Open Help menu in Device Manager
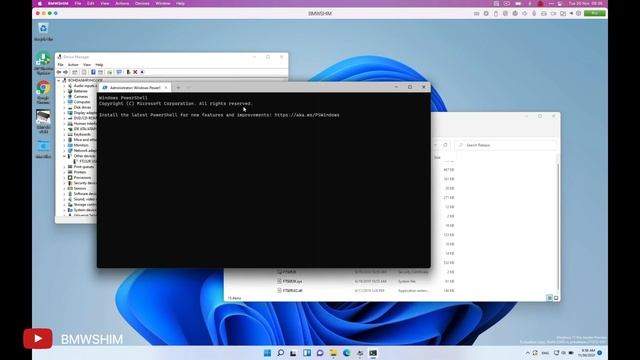This screenshot has width=640, height=360. click(99, 65)
